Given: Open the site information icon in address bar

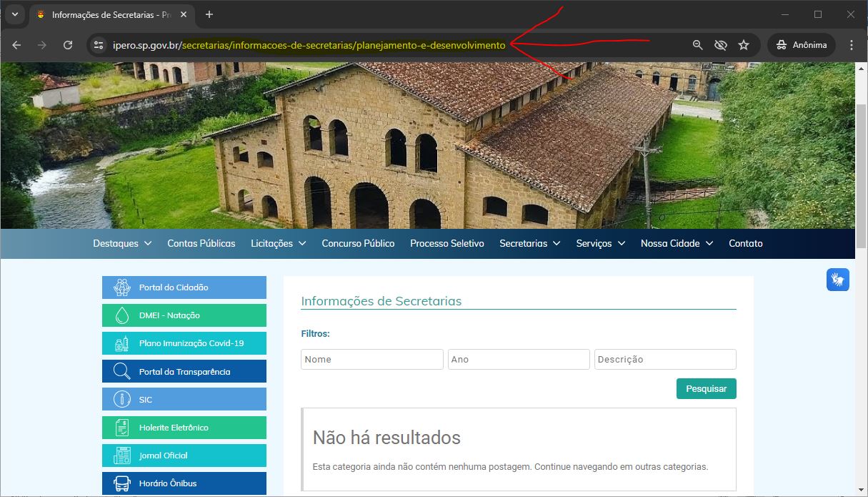Looking at the screenshot, I should click(99, 45).
